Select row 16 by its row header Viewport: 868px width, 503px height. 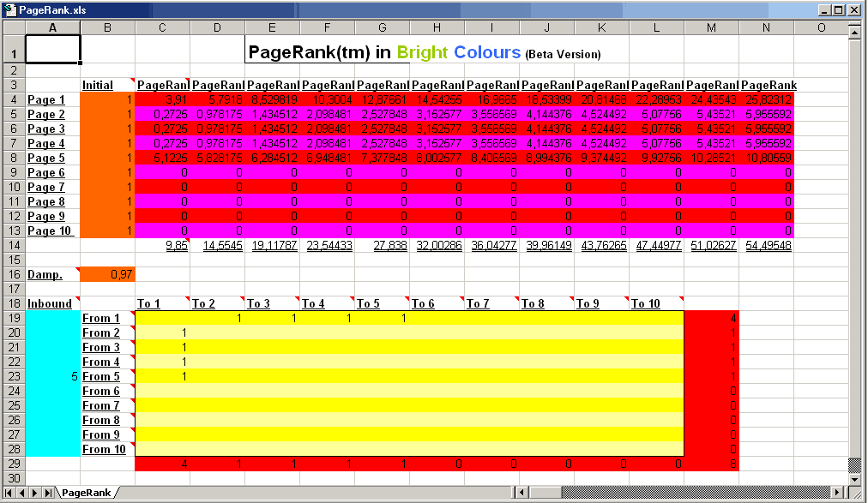click(x=14, y=275)
